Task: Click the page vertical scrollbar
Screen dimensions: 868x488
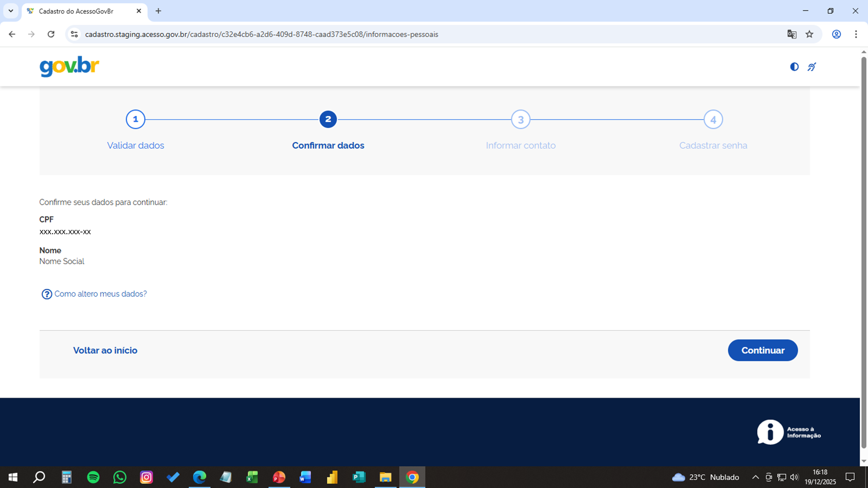Action: tap(864, 252)
